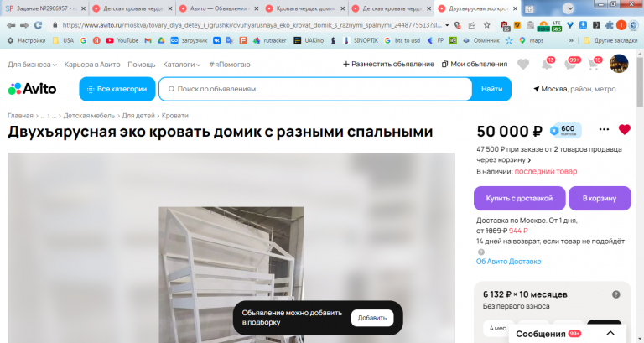This screenshot has height=343, width=644.
Task: Open the Об Авито Доставке link
Action: pyautogui.click(x=508, y=262)
